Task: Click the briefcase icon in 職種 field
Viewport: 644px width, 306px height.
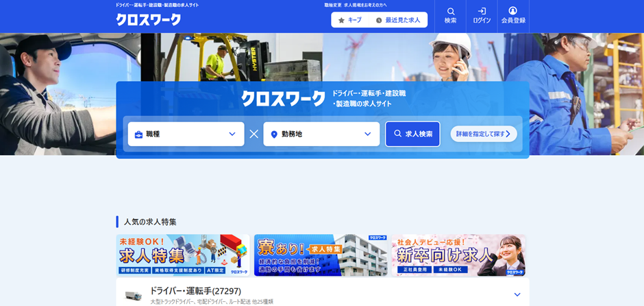Action: [x=139, y=134]
